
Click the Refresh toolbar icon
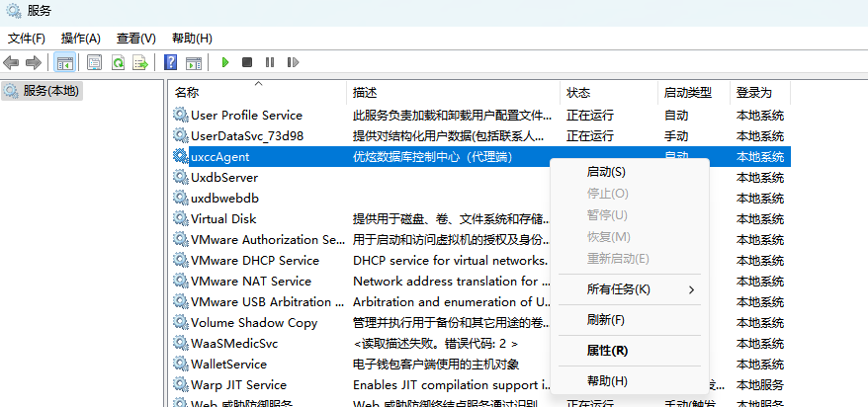(118, 62)
